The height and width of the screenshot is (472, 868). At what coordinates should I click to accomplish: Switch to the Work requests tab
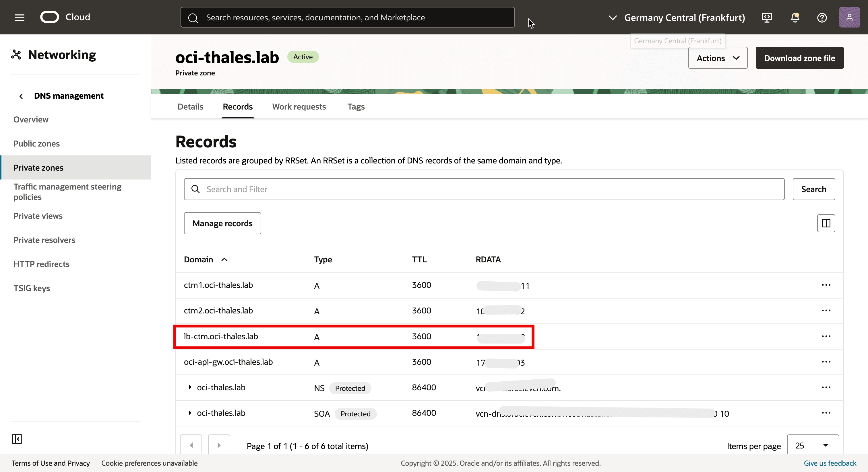coord(299,107)
